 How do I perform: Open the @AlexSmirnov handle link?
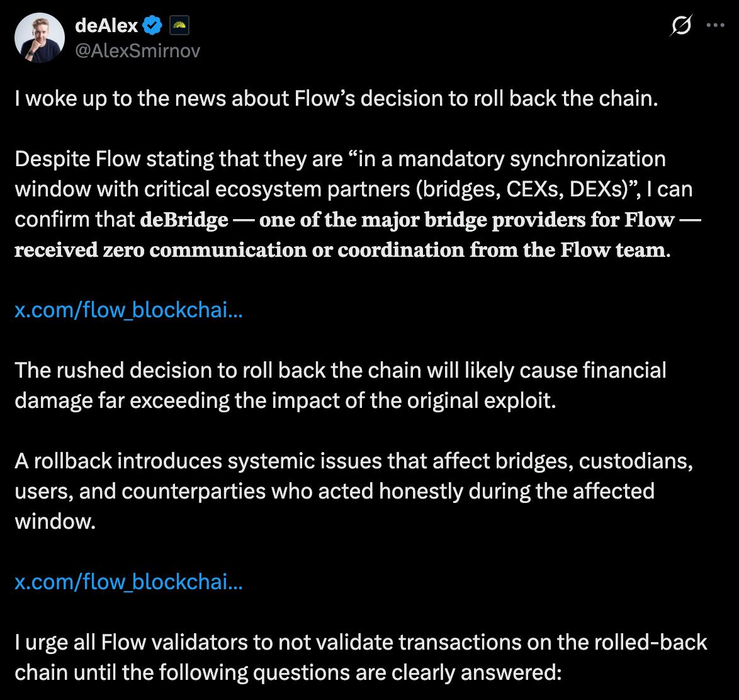pos(137,50)
